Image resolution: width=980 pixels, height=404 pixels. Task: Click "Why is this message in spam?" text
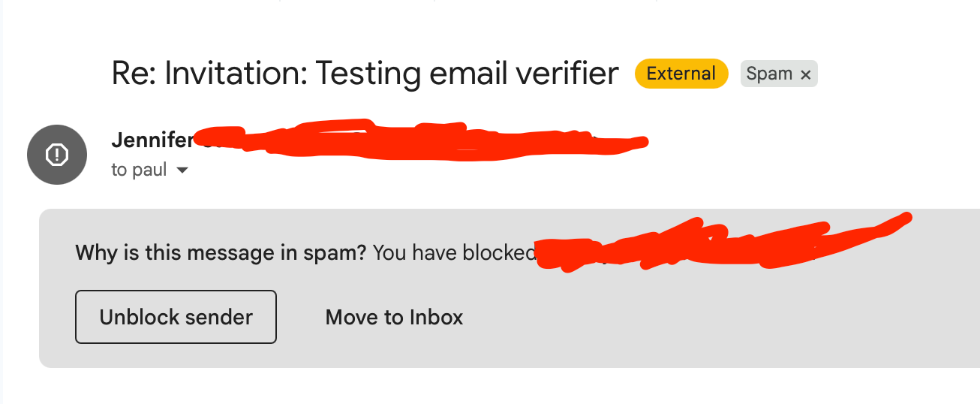point(221,252)
